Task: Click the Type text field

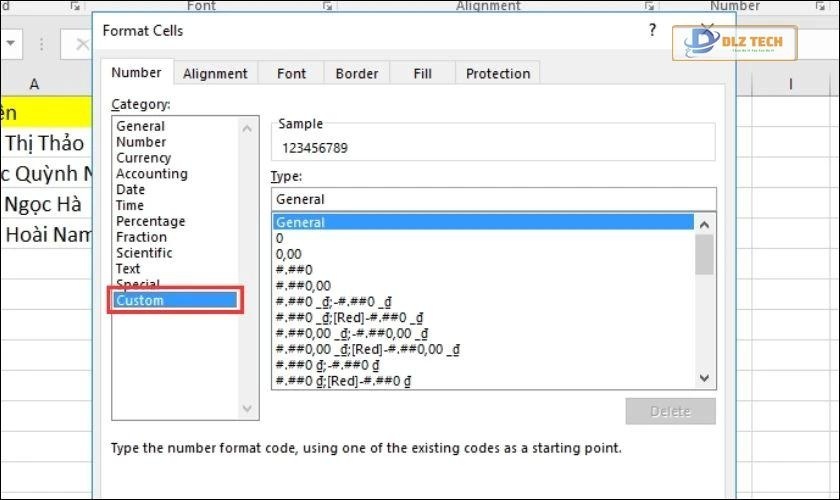Action: tap(493, 199)
